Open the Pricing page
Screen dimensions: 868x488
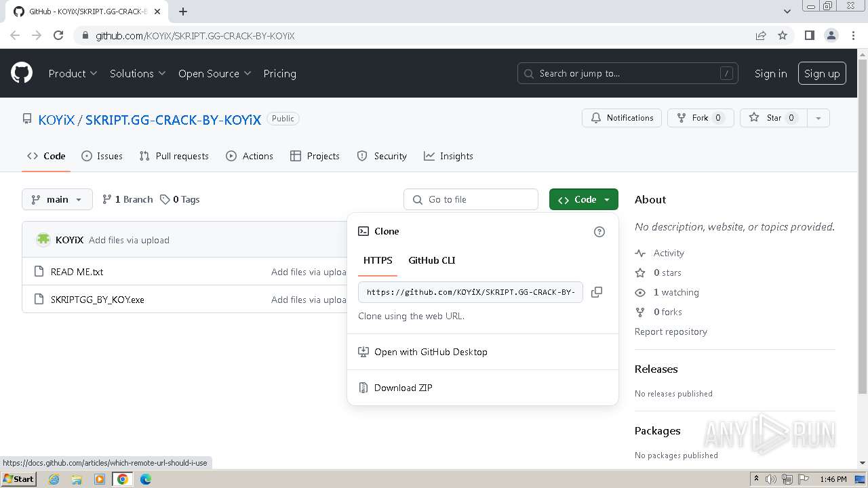pyautogui.click(x=279, y=73)
